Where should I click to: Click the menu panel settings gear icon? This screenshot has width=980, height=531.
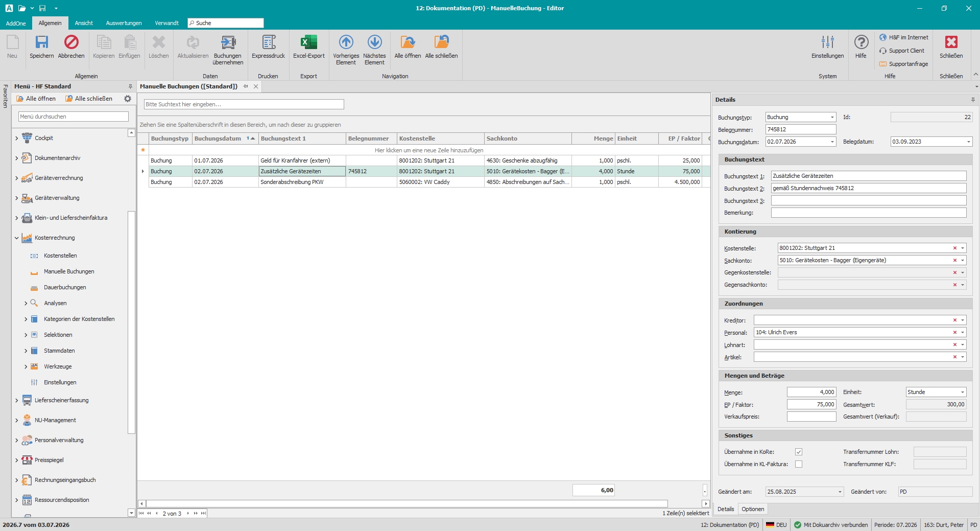click(128, 99)
